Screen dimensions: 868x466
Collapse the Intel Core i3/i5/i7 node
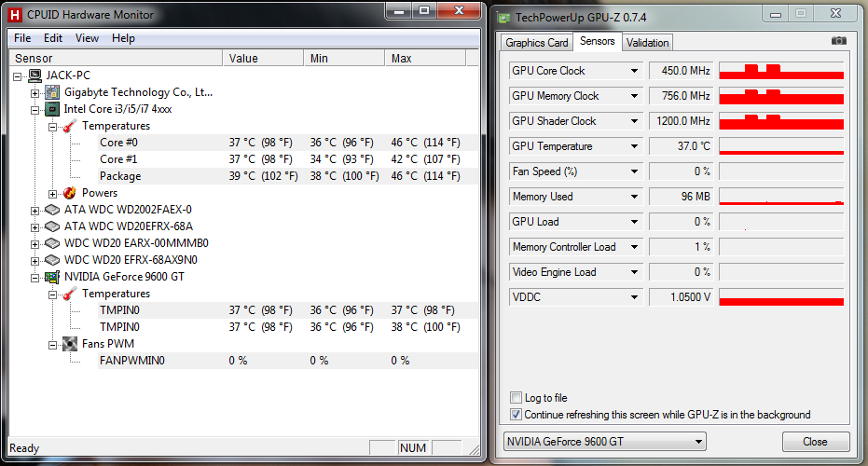[34, 110]
